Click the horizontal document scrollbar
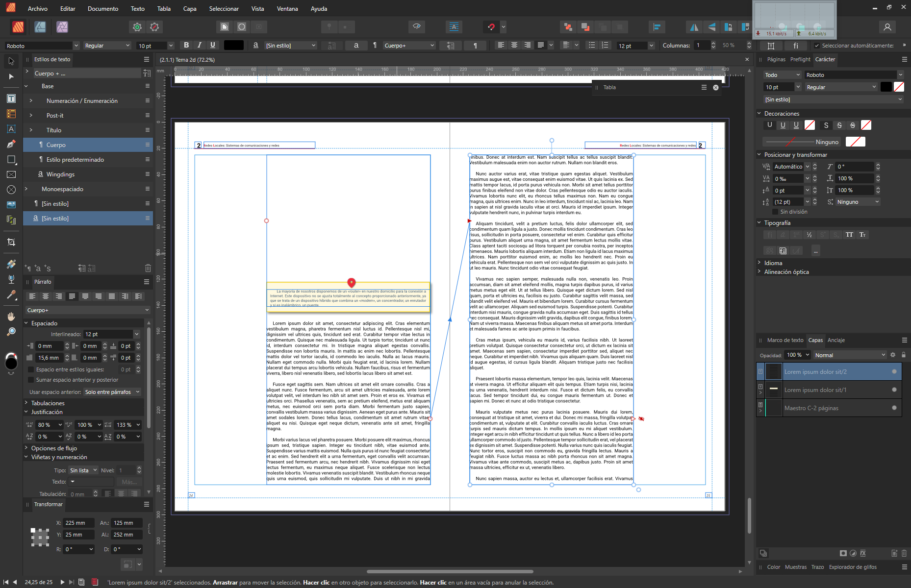 450,571
